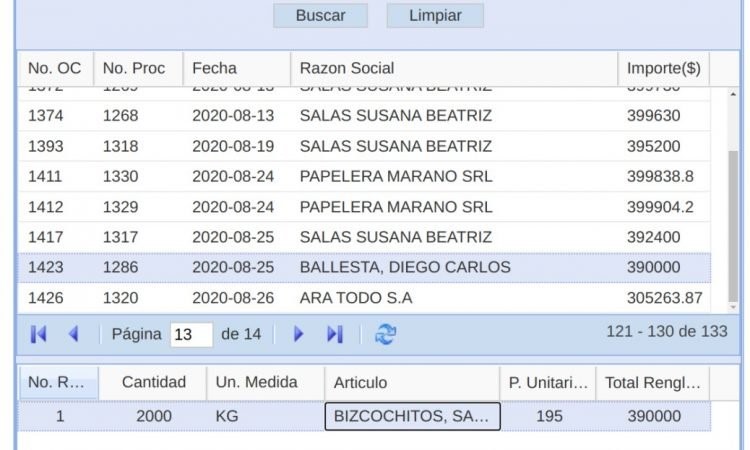Click the date 2020-08-19
The width and height of the screenshot is (750, 450).
click(x=233, y=146)
